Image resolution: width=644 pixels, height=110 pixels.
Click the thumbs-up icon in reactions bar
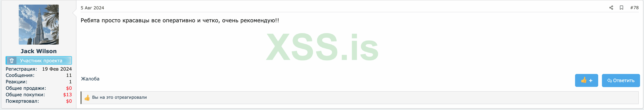[x=87, y=97]
